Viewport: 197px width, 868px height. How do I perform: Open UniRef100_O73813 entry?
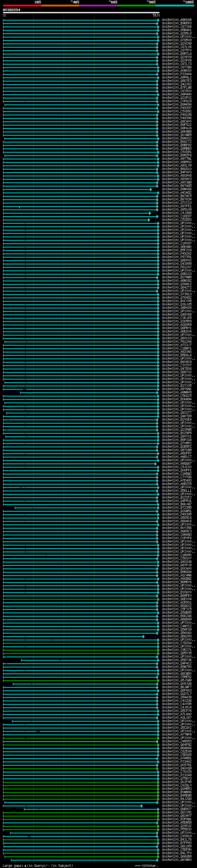tap(177, 294)
